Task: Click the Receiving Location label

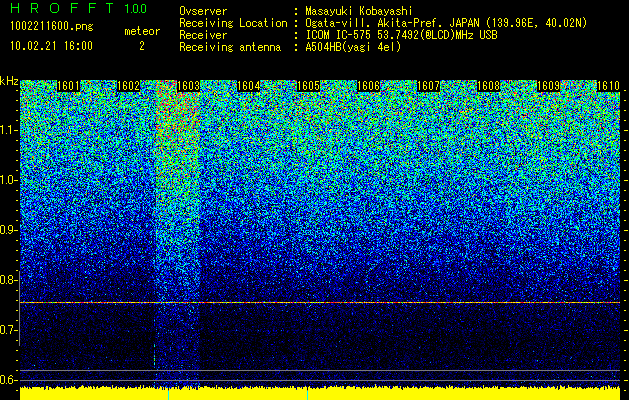Action: pos(233,23)
